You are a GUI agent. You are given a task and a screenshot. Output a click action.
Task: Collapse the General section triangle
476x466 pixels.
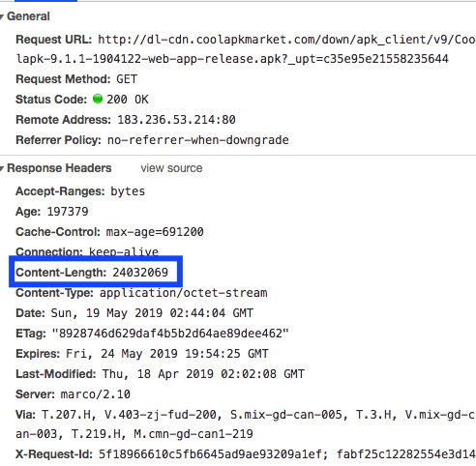coord(2,16)
